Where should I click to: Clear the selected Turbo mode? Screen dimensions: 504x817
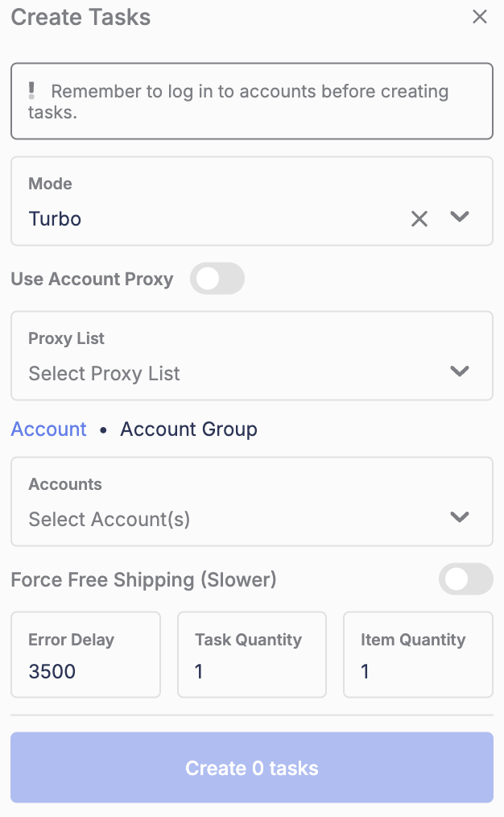419,218
